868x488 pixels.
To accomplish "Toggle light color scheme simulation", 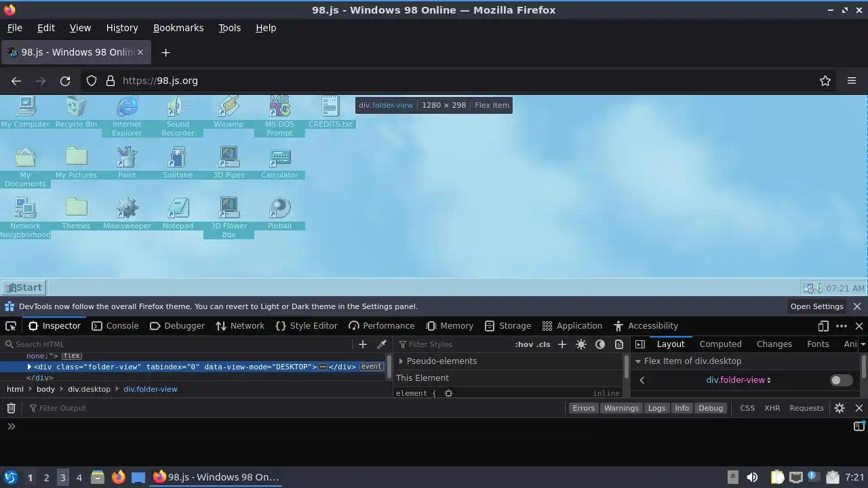I will (581, 344).
